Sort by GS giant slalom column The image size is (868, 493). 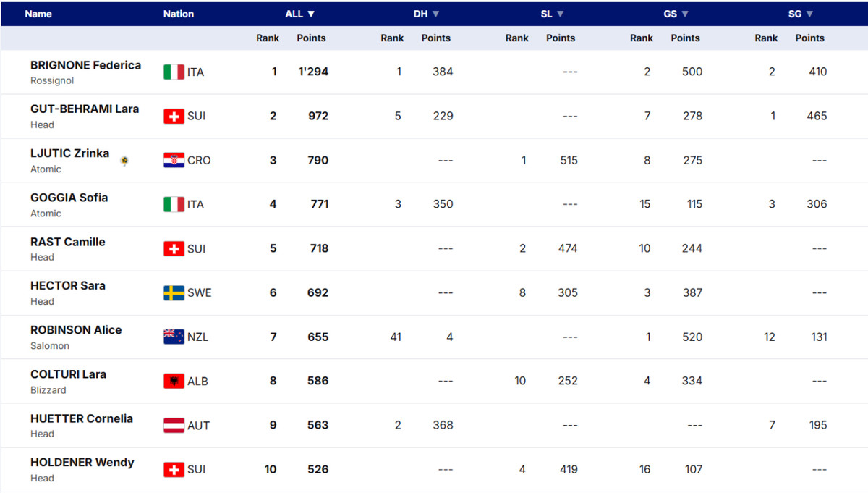coord(675,14)
